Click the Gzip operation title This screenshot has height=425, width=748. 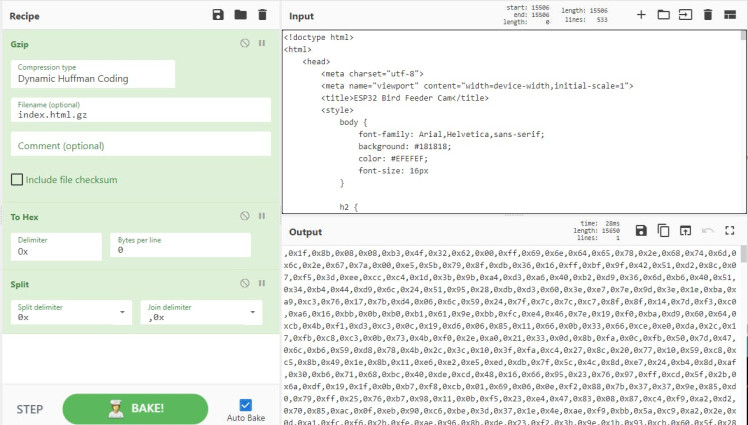click(x=20, y=44)
